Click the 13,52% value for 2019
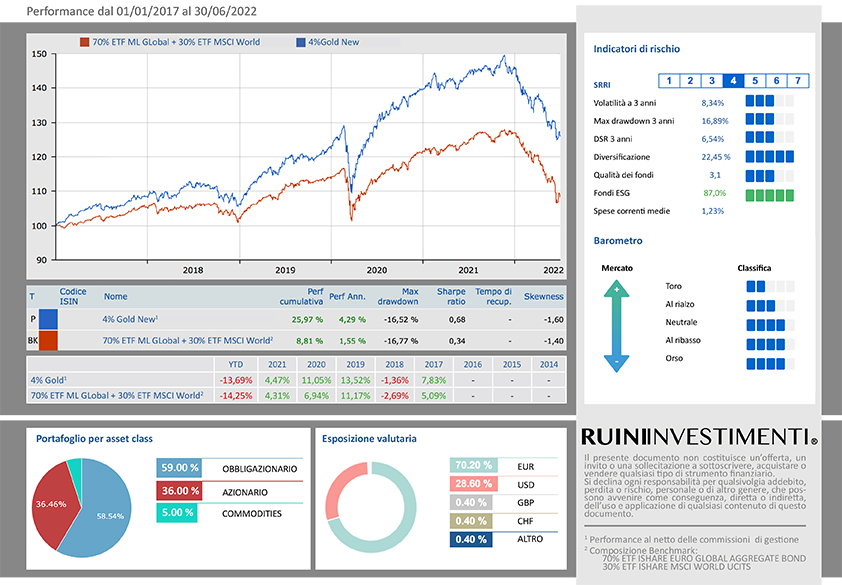Screen dimensions: 842x585 point(355,380)
